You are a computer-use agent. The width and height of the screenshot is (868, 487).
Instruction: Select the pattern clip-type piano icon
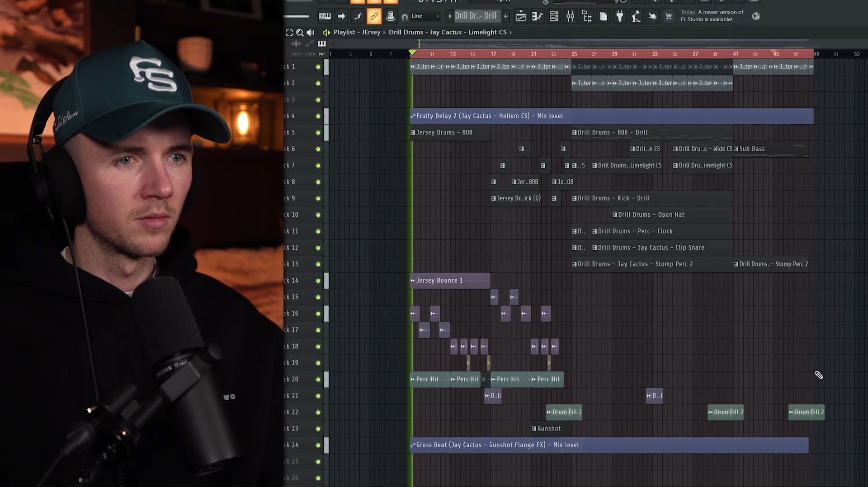pos(322,44)
